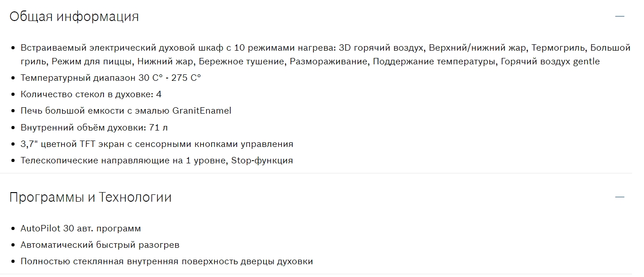Click the 3,7" цветной TFT экран line

click(x=156, y=144)
